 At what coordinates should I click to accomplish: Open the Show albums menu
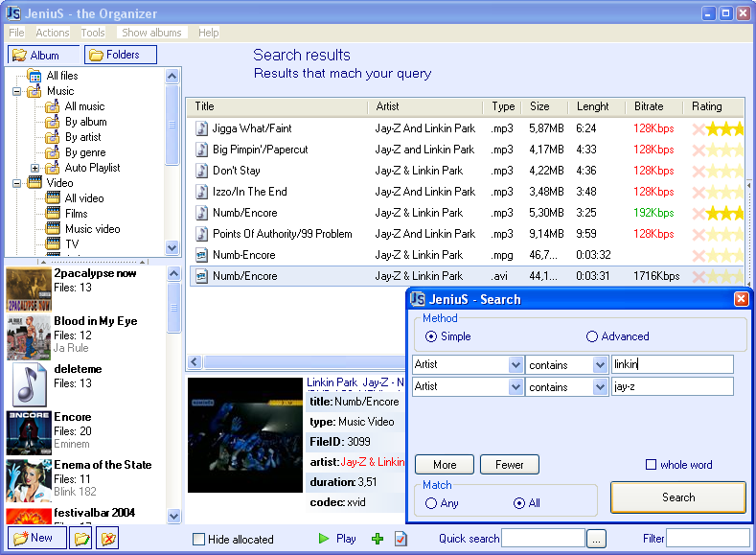pos(151,33)
